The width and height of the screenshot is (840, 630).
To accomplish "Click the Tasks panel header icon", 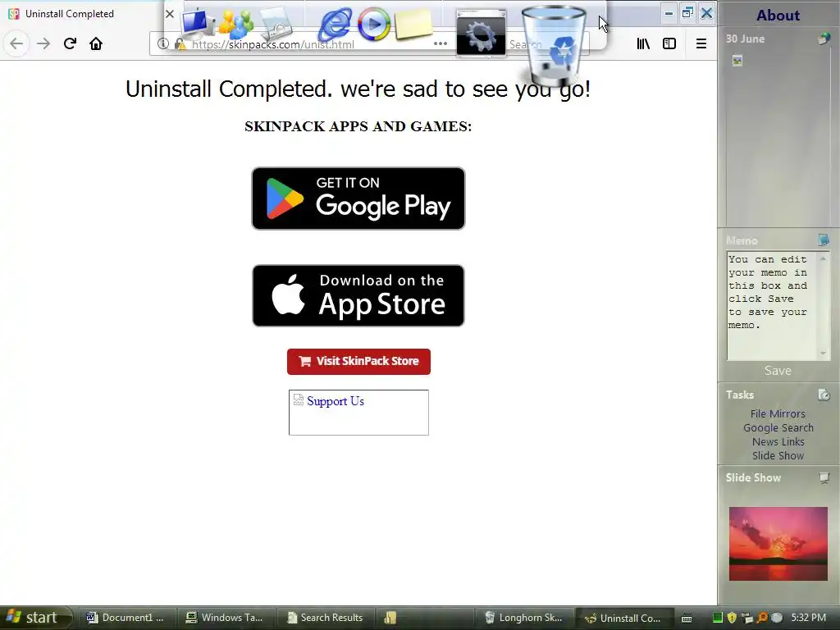I will point(824,395).
